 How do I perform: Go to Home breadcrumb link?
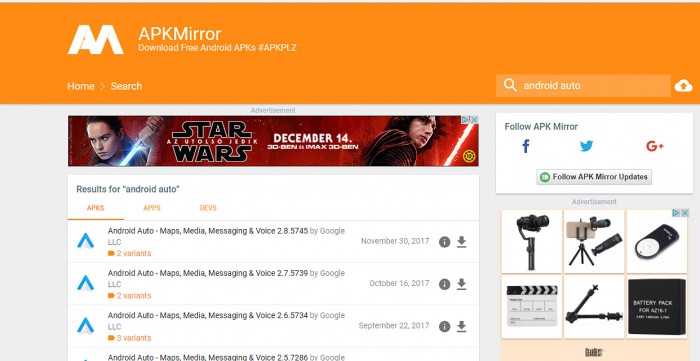coord(81,86)
